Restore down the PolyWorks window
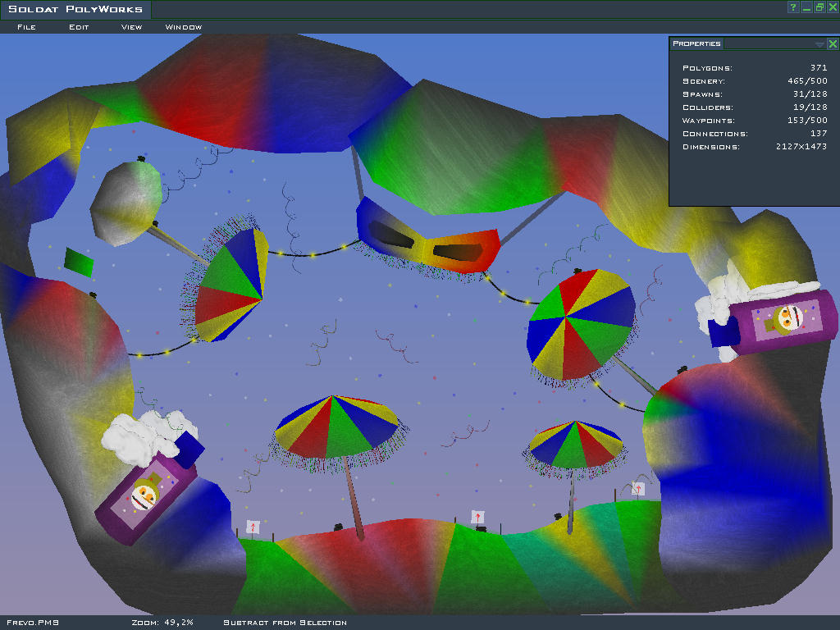The image size is (840, 630). 819,7
